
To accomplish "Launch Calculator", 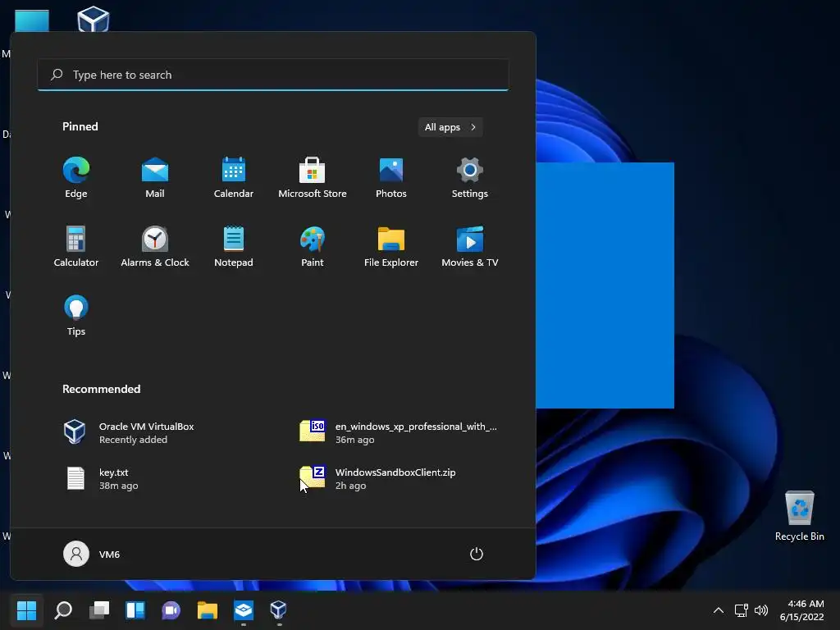I will 76,246.
